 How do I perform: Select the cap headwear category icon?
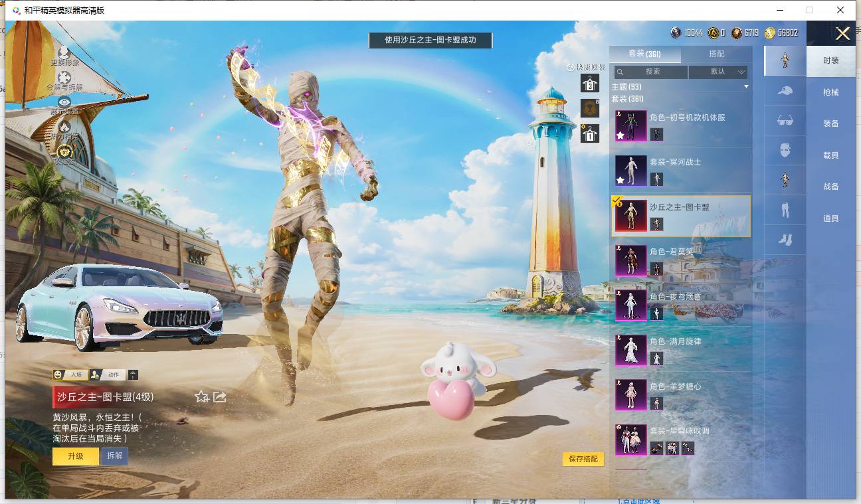point(785,90)
